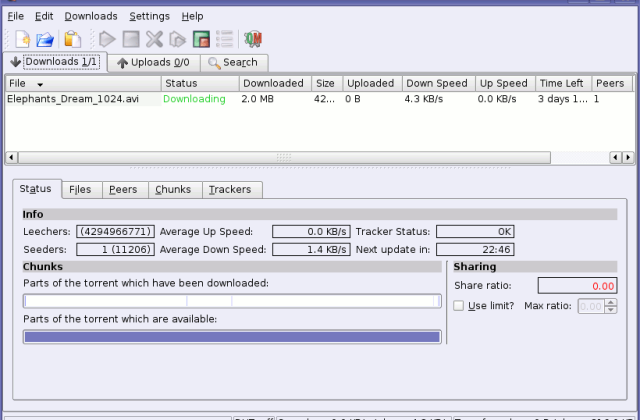Click the scroll right arrow at list end
This screenshot has width=640, height=420.
tap(628, 157)
